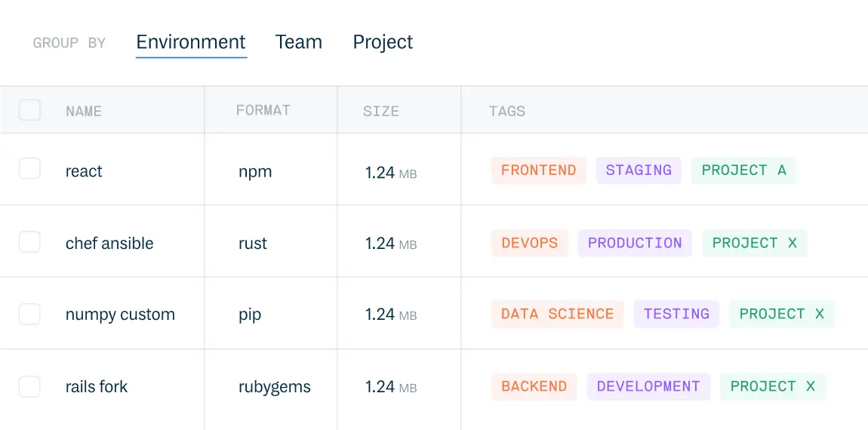Switch grouping to Environment tab
This screenshot has height=430, width=868.
(191, 42)
